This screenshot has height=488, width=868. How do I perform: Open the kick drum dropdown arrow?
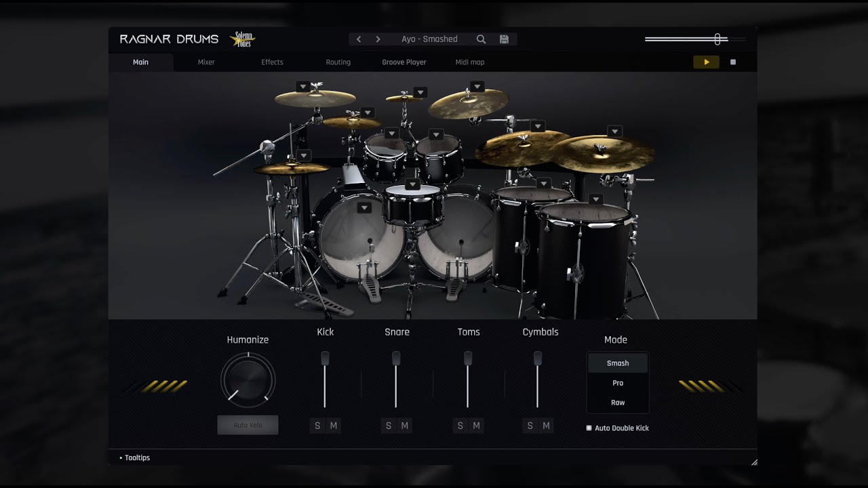pyautogui.click(x=364, y=207)
